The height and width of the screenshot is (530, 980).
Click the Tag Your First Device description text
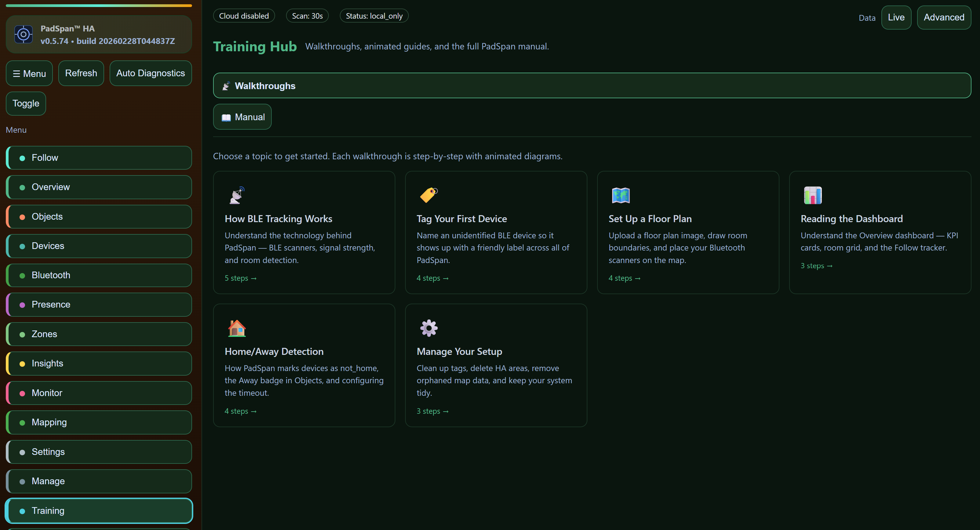(493, 248)
